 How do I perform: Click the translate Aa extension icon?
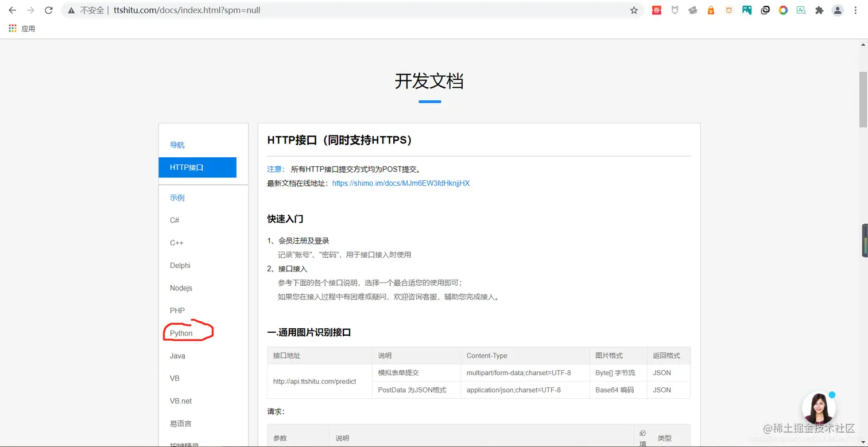pyautogui.click(x=801, y=10)
